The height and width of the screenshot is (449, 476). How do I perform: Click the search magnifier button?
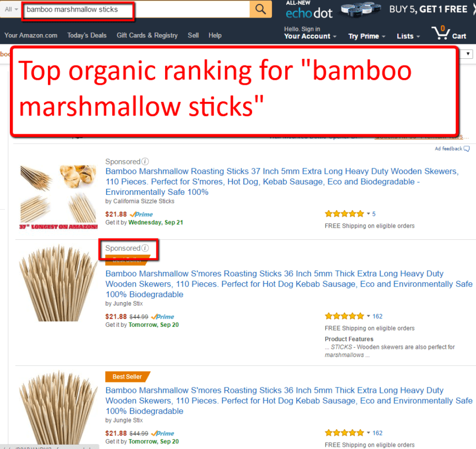click(260, 9)
